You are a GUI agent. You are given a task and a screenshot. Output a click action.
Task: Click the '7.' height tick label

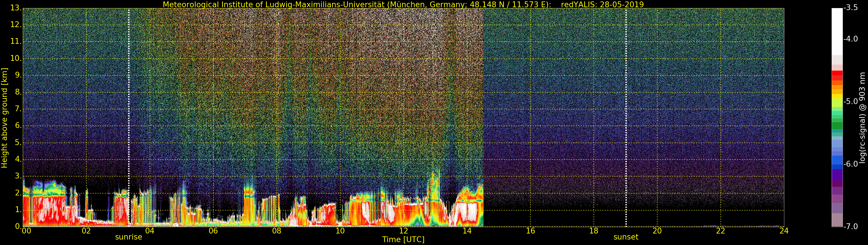tap(18, 109)
